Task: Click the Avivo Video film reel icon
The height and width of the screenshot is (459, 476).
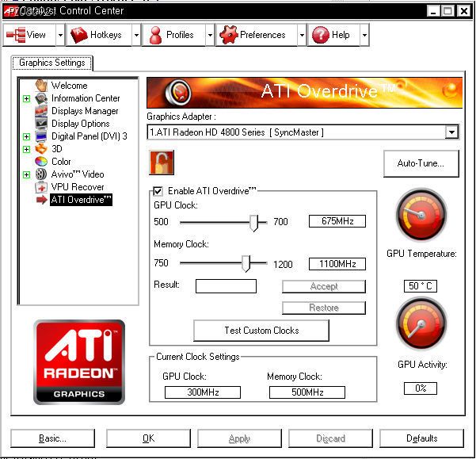Action: tap(41, 174)
